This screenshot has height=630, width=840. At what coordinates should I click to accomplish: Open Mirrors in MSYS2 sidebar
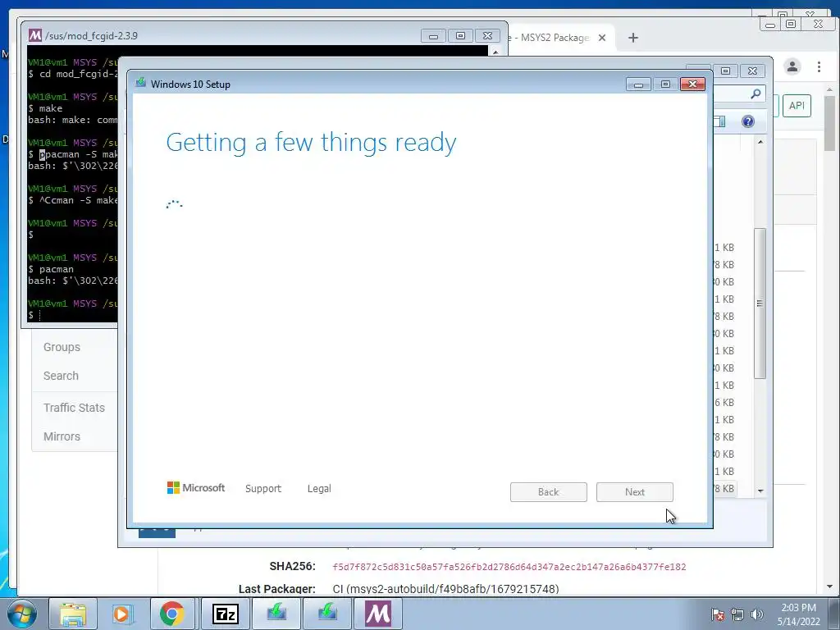click(x=62, y=436)
